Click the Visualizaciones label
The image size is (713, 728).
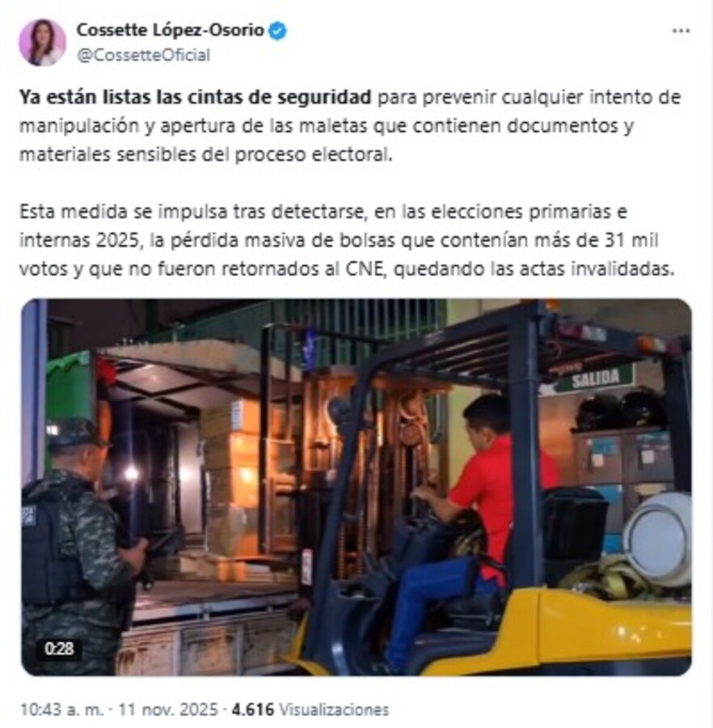[334, 709]
